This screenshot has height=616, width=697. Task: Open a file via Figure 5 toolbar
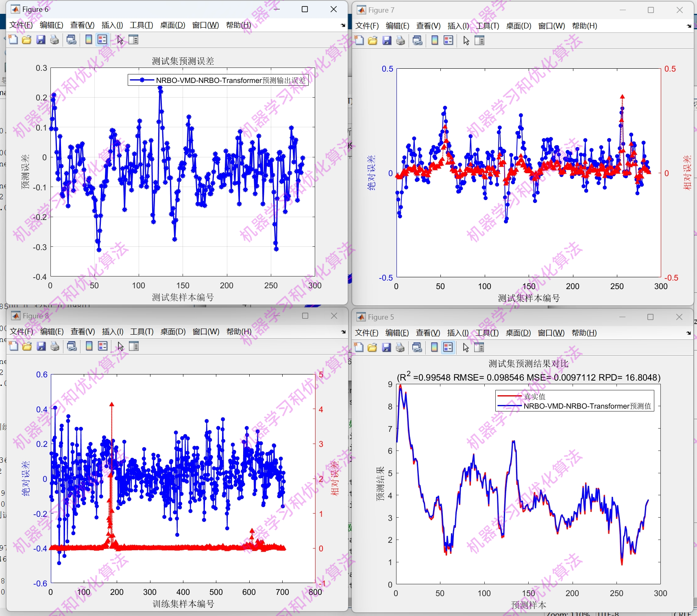(x=372, y=347)
